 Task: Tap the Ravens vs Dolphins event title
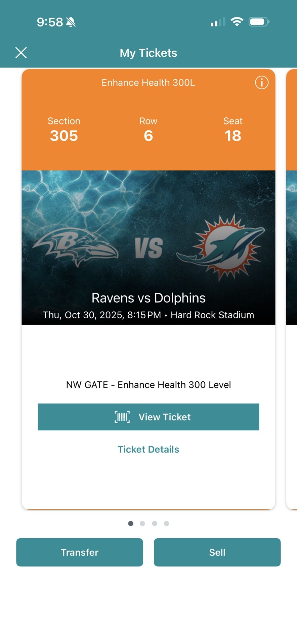pyautogui.click(x=148, y=298)
